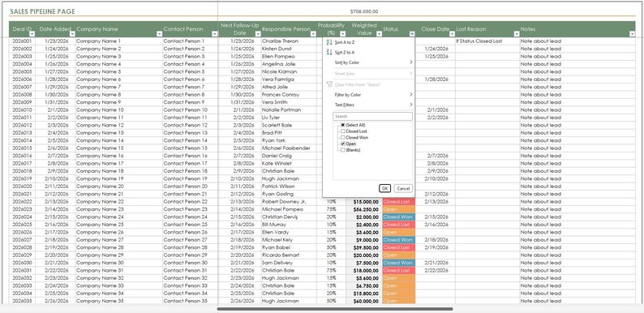Screen dimensions: 644x313
Task: Open the Company Name filter dropdown
Action: (x=159, y=34)
